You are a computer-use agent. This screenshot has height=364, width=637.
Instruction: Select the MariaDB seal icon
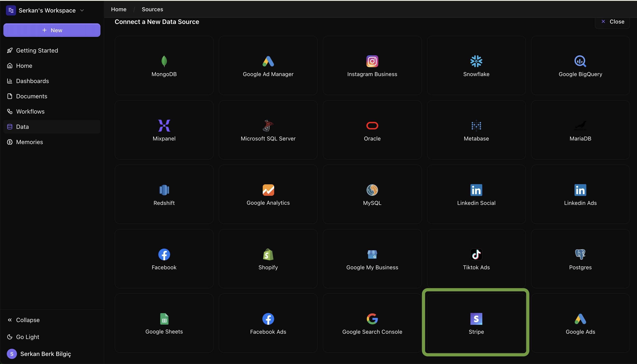(x=580, y=125)
